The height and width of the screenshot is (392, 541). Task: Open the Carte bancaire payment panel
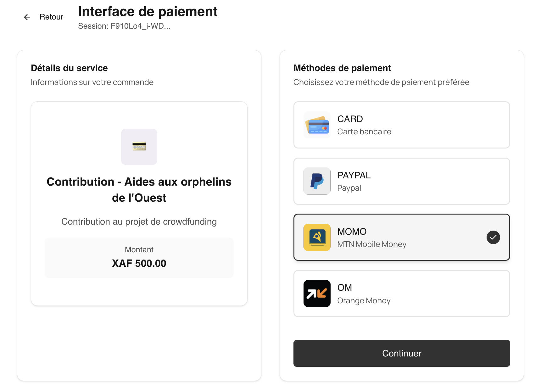pyautogui.click(x=401, y=125)
